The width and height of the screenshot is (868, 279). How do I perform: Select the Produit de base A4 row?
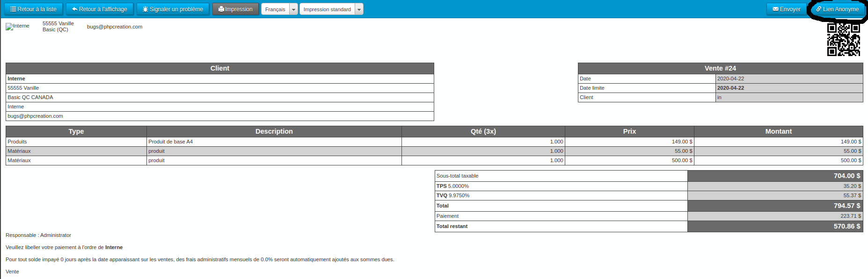(x=170, y=142)
